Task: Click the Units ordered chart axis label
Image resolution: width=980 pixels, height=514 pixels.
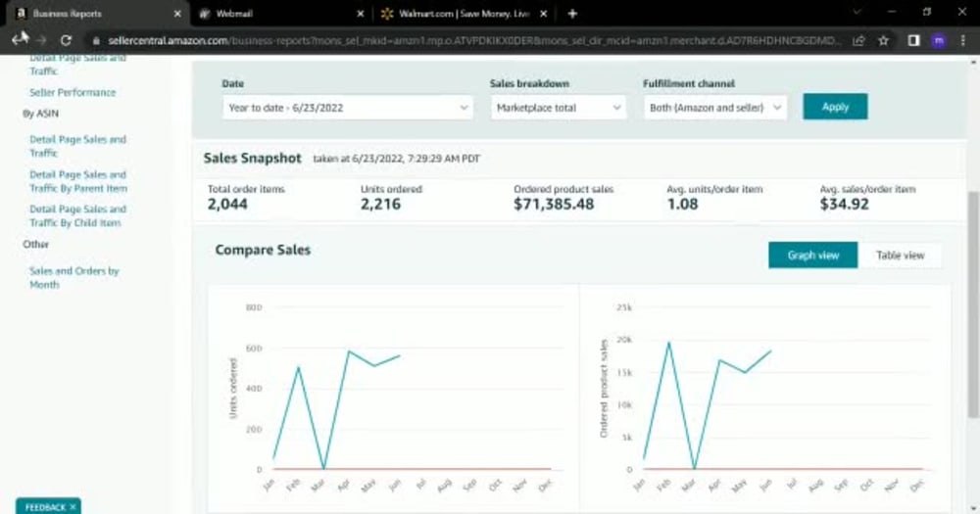Action: pyautogui.click(x=233, y=388)
